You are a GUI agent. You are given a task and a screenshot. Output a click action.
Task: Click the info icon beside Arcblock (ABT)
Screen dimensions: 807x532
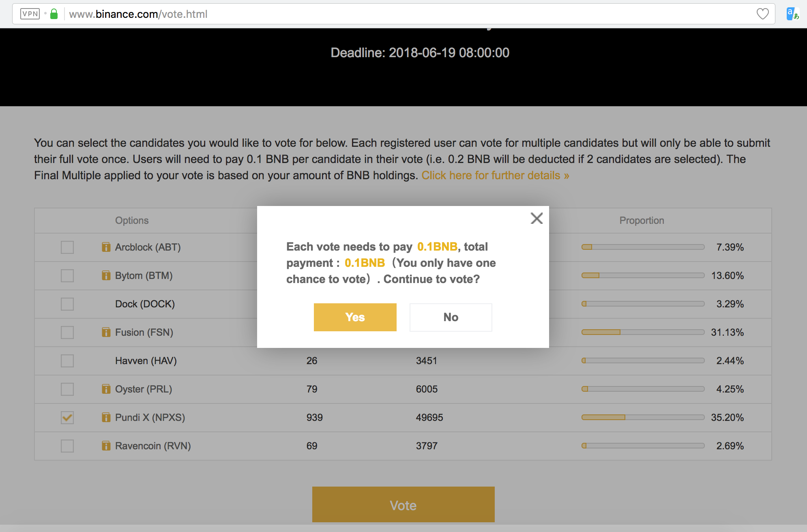[106, 247]
